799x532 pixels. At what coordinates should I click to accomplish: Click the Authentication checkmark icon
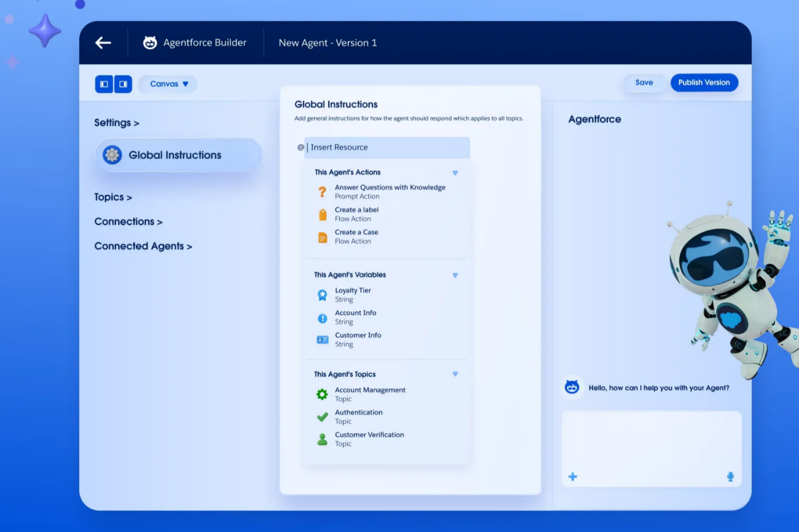[322, 417]
